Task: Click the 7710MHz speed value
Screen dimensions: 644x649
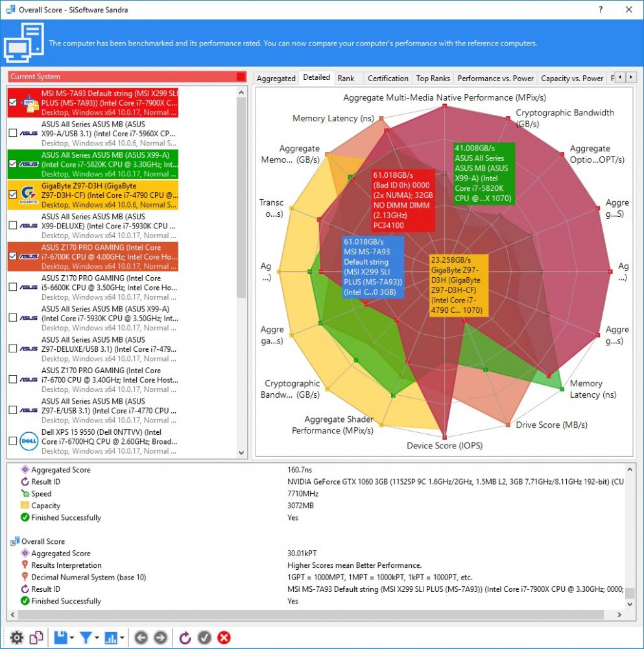Action: [x=303, y=493]
